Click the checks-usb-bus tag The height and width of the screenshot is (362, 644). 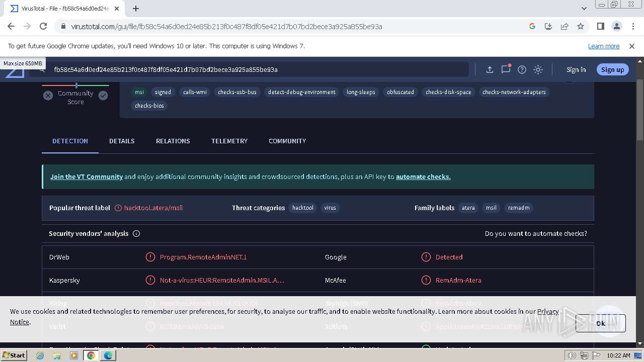coord(237,92)
